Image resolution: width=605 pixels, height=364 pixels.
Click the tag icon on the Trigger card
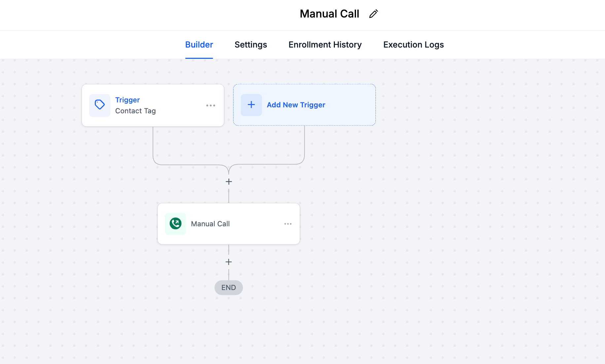click(99, 105)
